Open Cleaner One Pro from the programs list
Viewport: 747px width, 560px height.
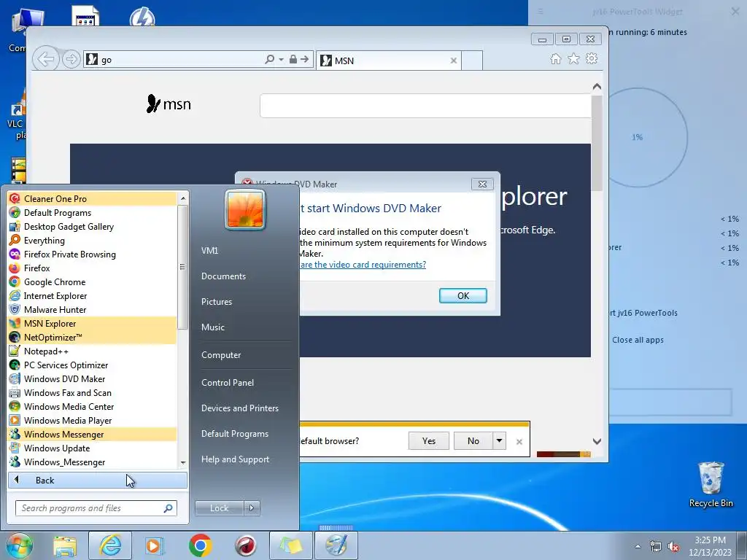click(92, 198)
